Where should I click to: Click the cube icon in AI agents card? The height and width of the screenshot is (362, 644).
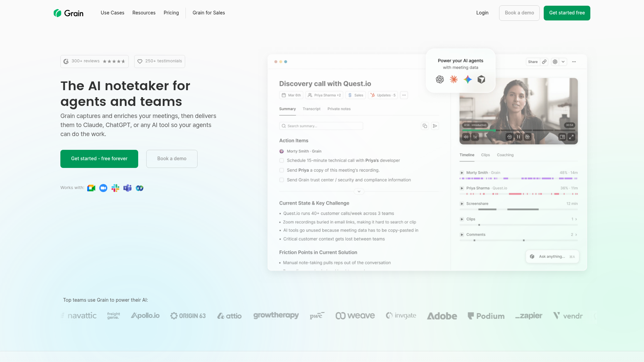[x=481, y=79]
